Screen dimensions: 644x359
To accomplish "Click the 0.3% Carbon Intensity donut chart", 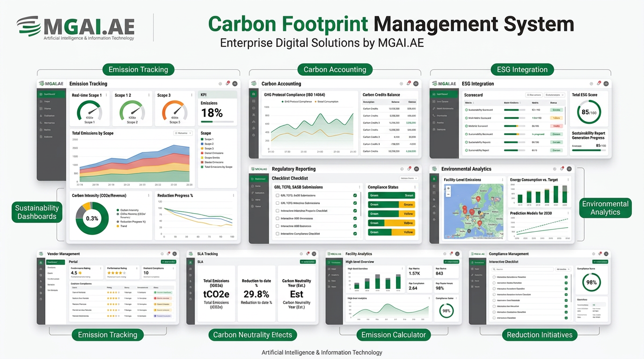I will (x=92, y=218).
